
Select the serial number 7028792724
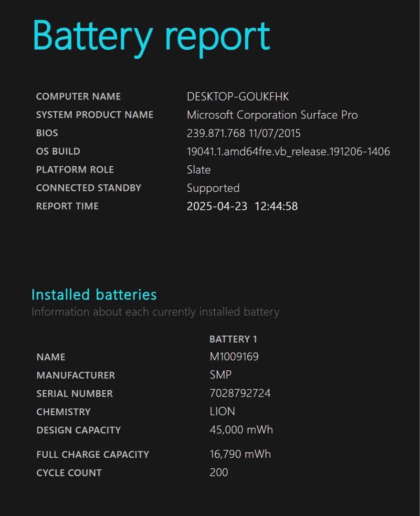pyautogui.click(x=240, y=393)
